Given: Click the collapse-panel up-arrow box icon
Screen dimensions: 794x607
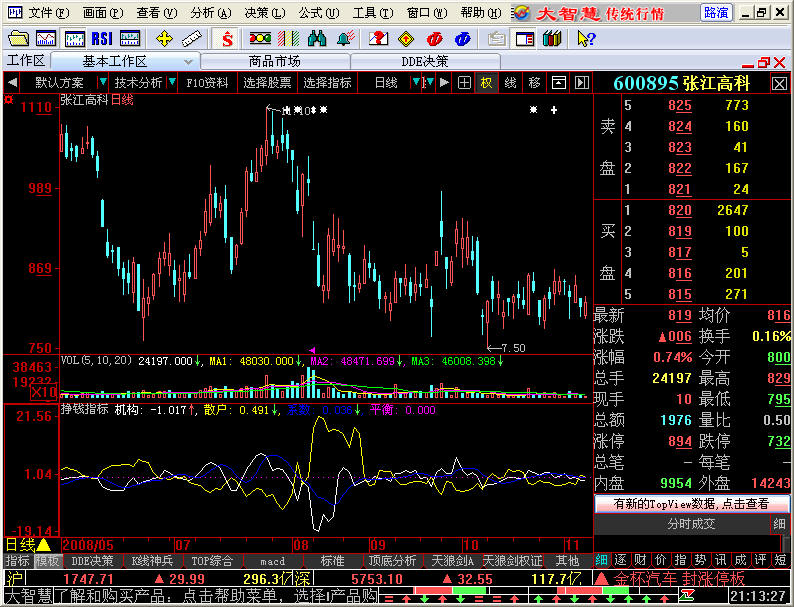Looking at the screenshot, I should point(559,83).
